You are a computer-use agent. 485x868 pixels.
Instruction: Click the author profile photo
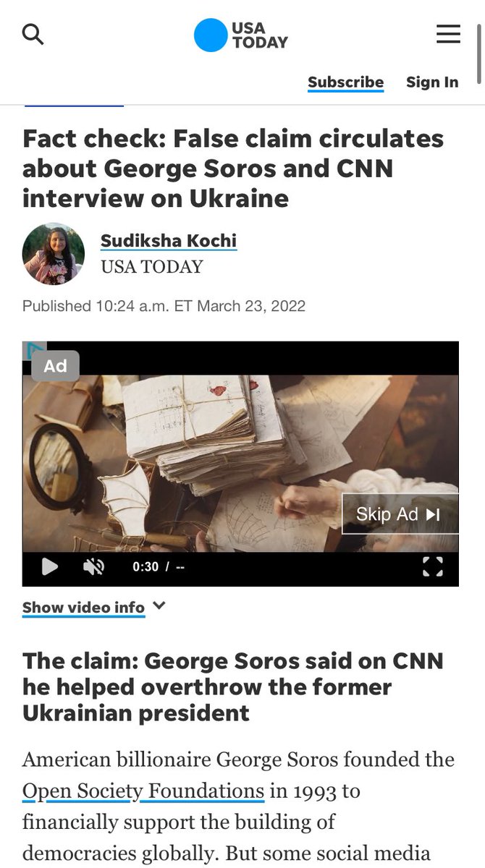pyautogui.click(x=54, y=254)
